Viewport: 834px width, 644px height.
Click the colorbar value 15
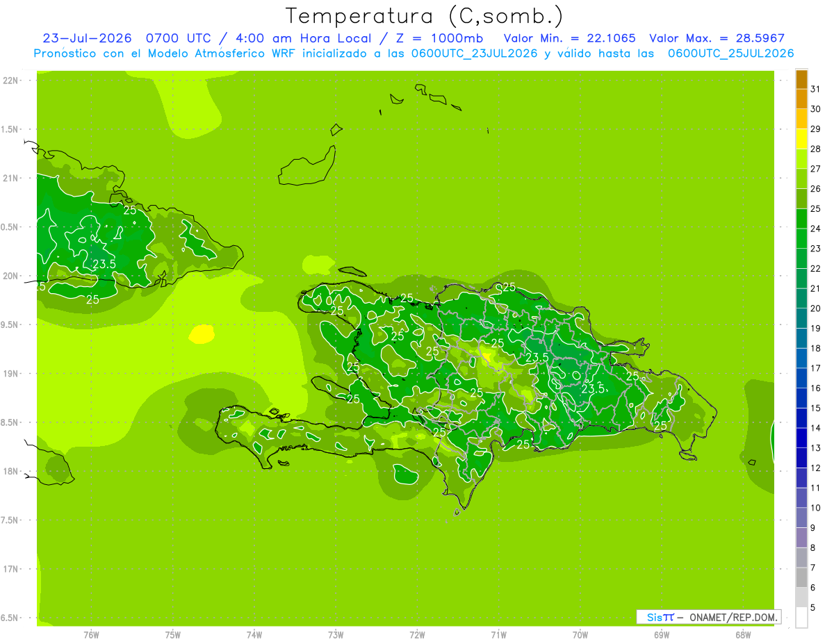[x=816, y=408]
